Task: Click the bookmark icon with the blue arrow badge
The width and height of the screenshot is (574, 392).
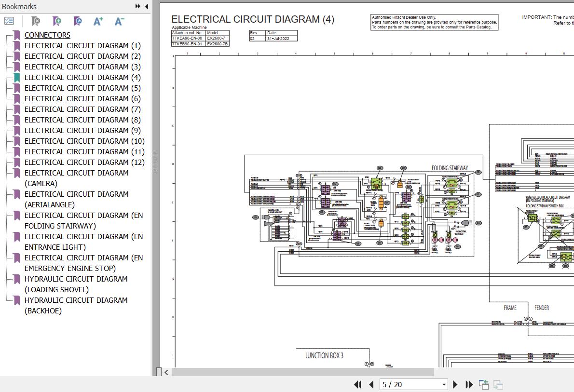Action: pyautogui.click(x=78, y=21)
